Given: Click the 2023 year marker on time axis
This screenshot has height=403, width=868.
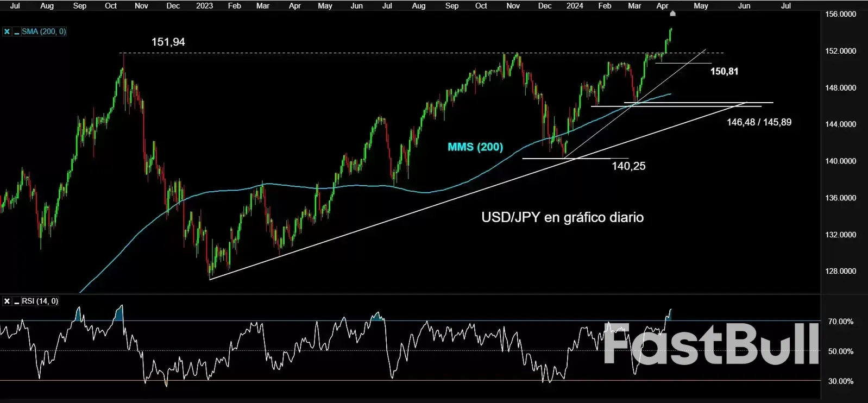Looking at the screenshot, I should [204, 5].
